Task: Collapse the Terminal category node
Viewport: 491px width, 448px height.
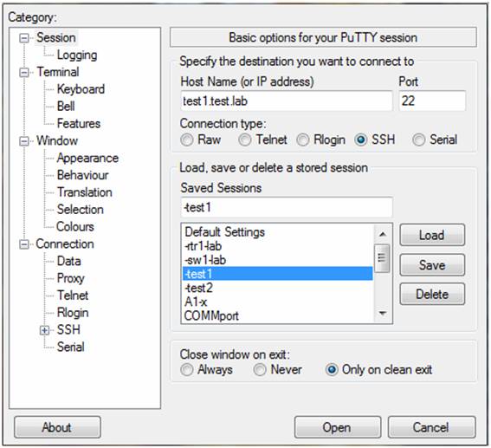Action: click(23, 73)
